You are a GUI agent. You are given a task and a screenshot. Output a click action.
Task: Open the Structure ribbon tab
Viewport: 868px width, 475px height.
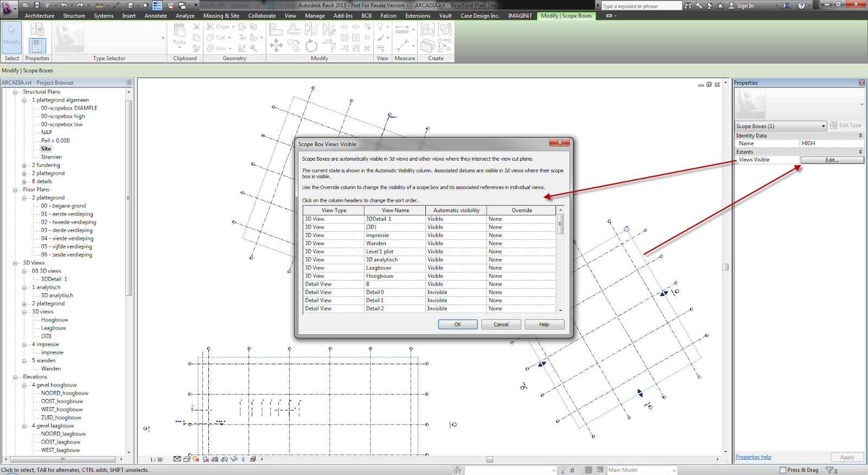74,16
